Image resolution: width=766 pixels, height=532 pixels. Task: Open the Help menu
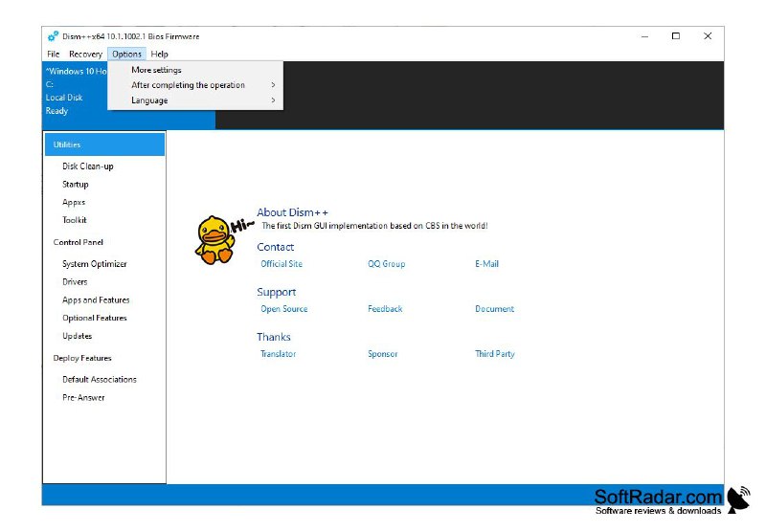coord(159,55)
